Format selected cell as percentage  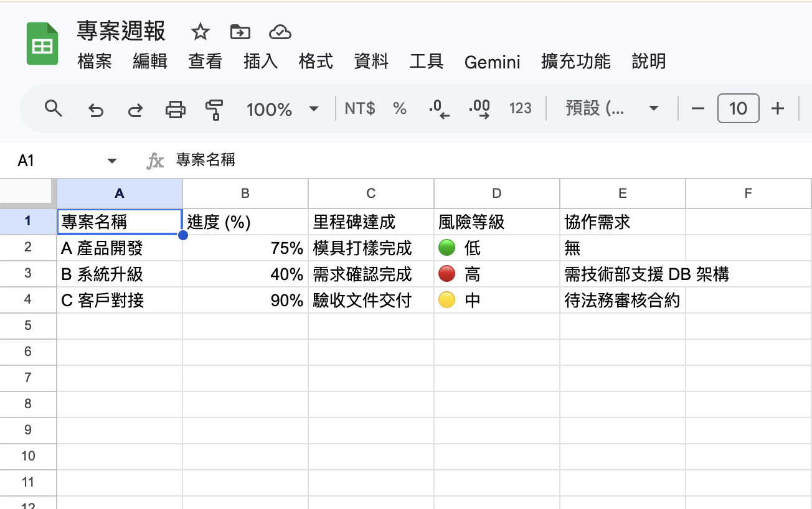tap(399, 108)
